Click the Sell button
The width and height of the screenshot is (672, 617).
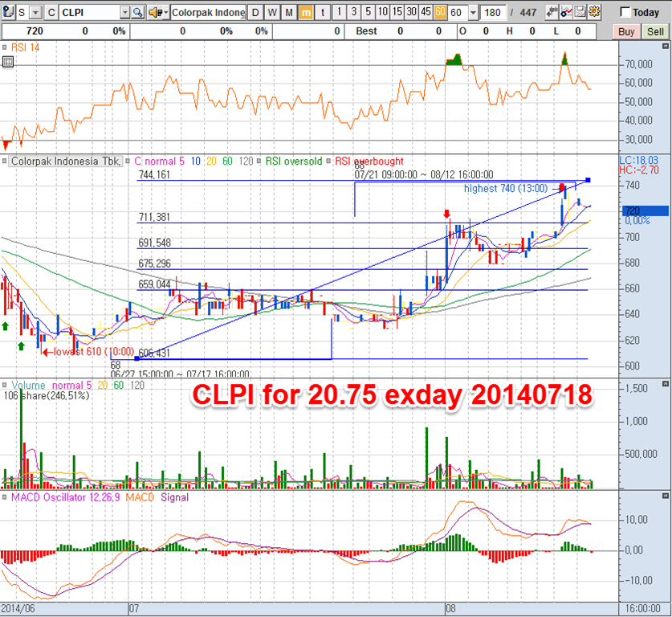click(x=655, y=31)
